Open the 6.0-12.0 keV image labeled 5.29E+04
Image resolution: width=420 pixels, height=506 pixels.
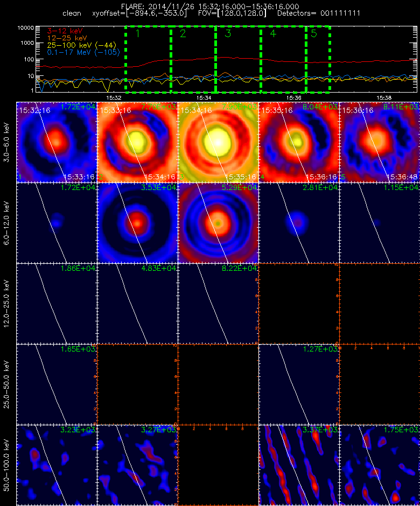(x=218, y=223)
